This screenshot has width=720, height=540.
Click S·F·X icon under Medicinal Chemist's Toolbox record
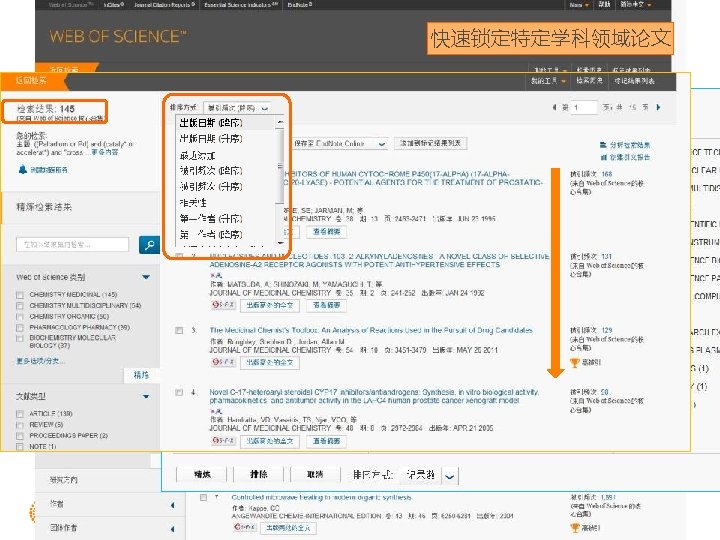(223, 362)
